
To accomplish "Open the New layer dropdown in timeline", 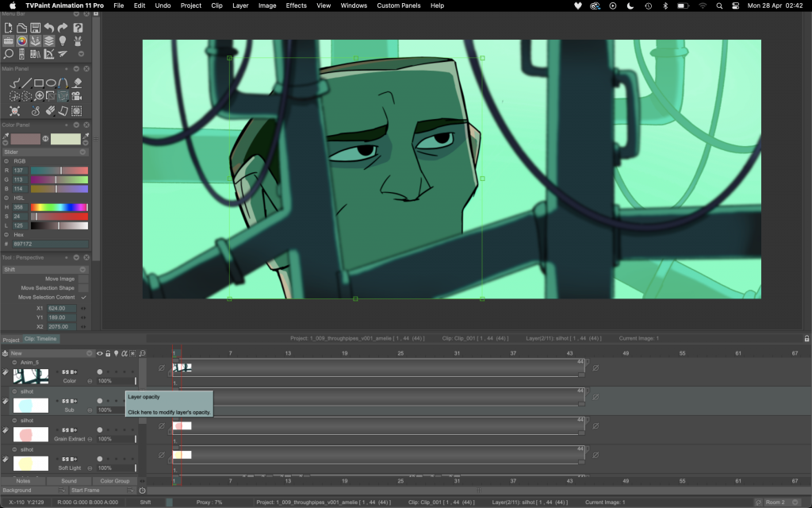I will click(x=52, y=353).
